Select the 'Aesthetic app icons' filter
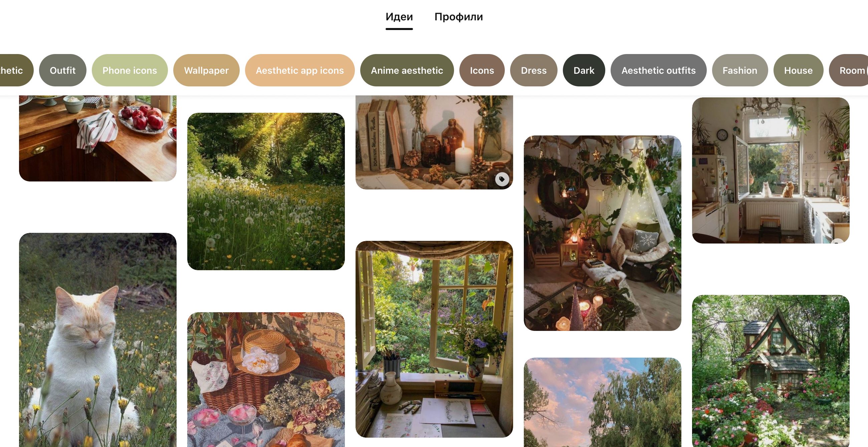868x447 pixels. pos(299,69)
